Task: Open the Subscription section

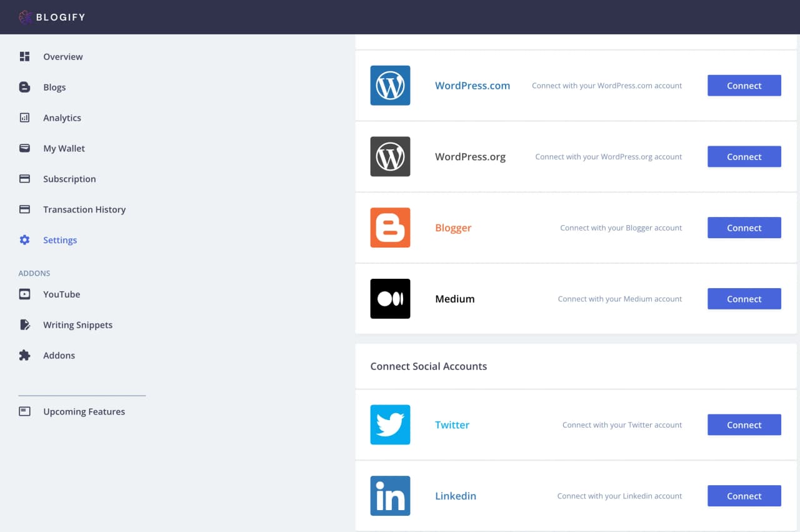Action: [x=69, y=179]
